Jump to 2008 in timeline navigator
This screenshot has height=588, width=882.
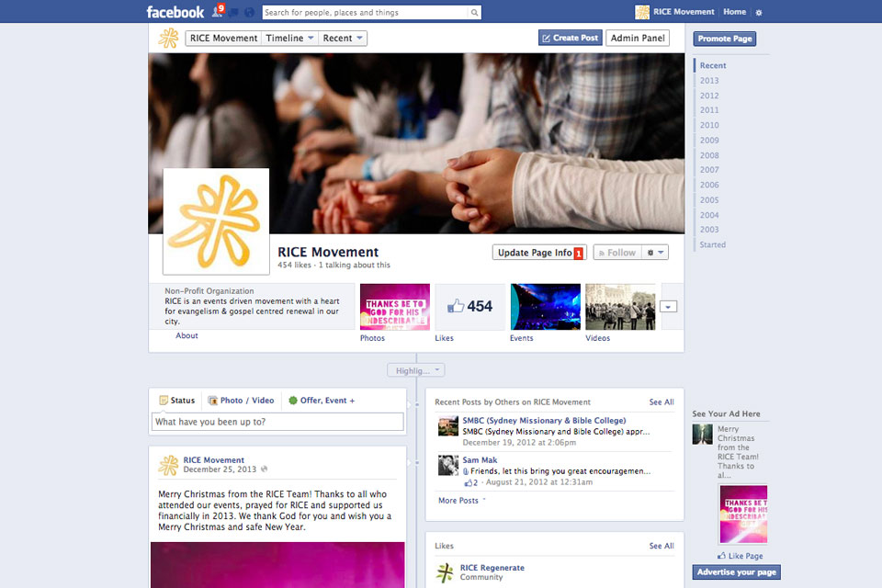[x=709, y=155]
